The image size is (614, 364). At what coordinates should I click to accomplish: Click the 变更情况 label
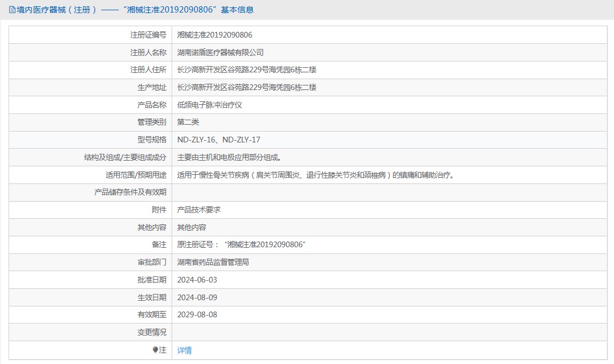point(152,332)
